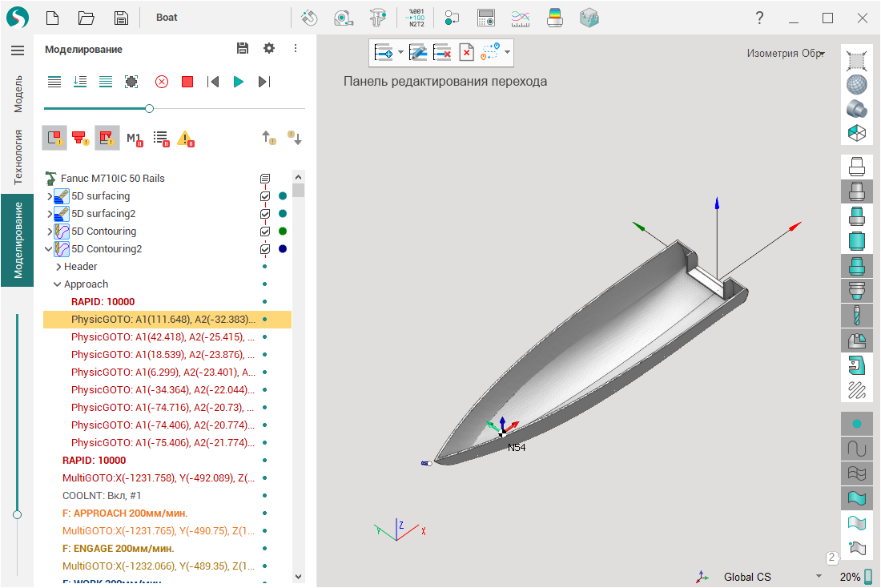881x588 pixels.
Task: Click the New project file icon
Action: [52, 18]
